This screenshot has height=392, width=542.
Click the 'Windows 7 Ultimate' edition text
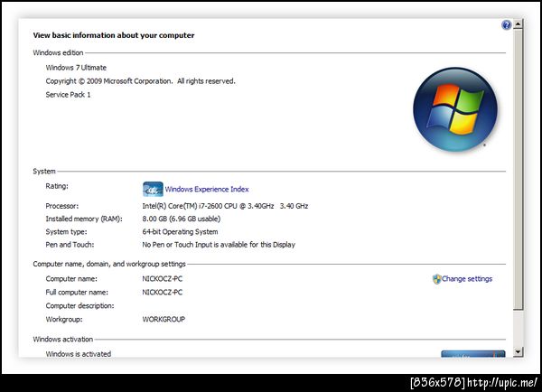coord(76,68)
